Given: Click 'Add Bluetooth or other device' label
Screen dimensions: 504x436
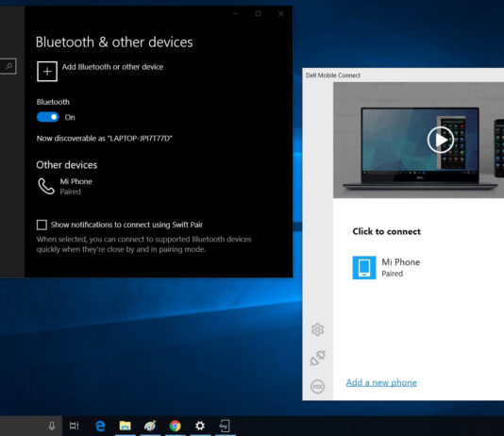Looking at the screenshot, I should 112,67.
